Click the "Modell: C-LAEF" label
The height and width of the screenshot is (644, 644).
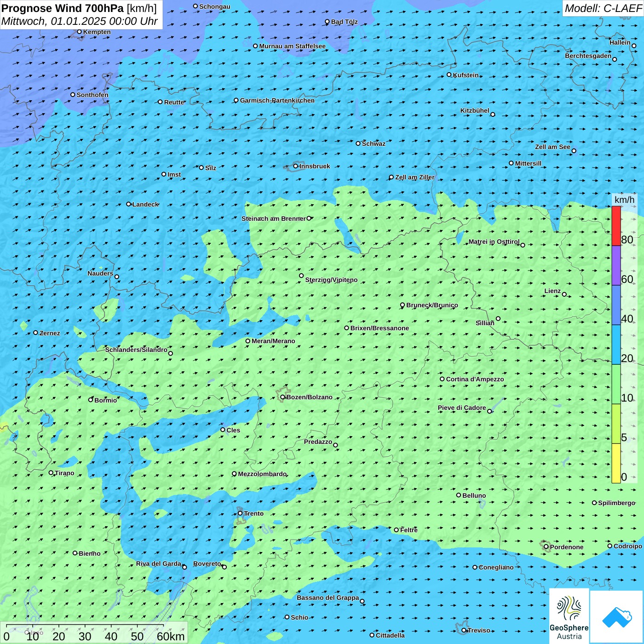(603, 8)
